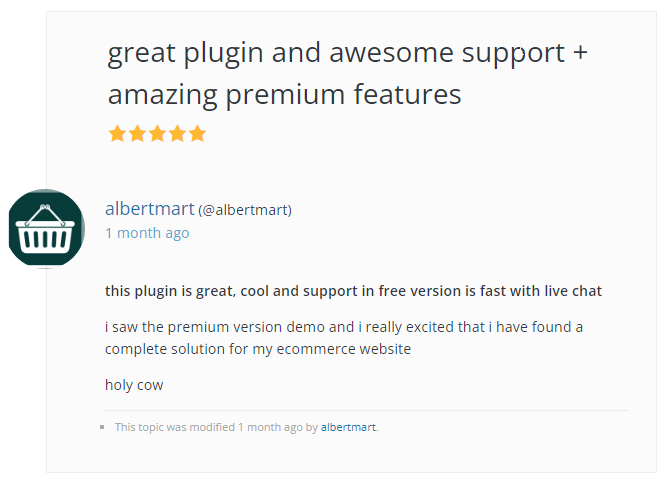
Task: Click the "complete solution for my ecommerce website" line
Action: coord(258,349)
